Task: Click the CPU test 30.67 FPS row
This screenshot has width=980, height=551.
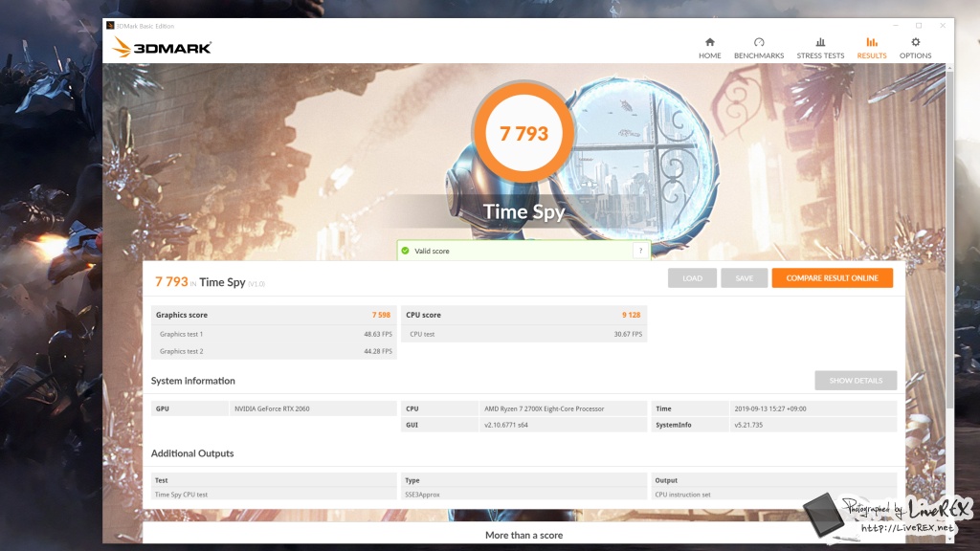Action: click(x=523, y=334)
